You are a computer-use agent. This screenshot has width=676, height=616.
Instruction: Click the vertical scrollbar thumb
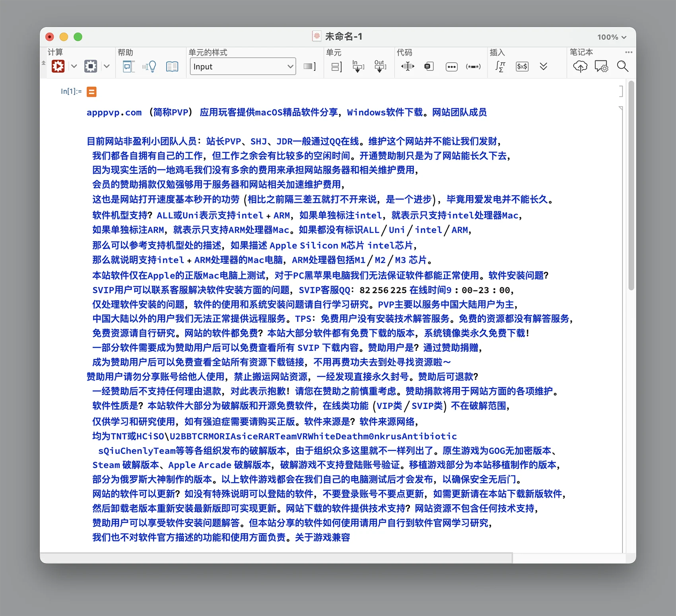(631, 185)
